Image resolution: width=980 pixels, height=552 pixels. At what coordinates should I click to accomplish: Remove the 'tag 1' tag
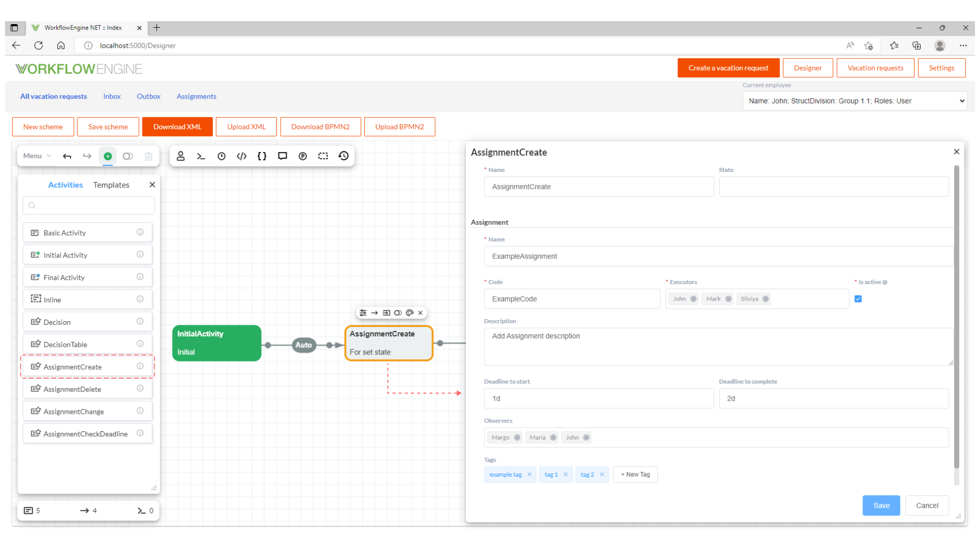coord(565,475)
